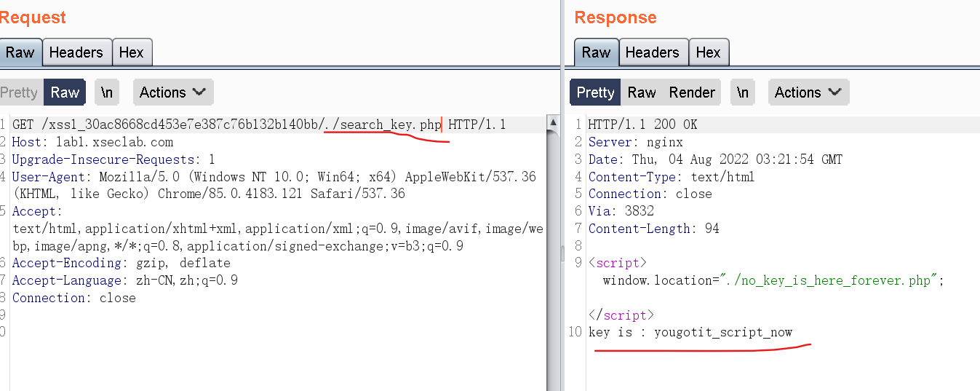Click the key is yougotit_script_now line
This screenshot has height=391, width=980.
690,333
